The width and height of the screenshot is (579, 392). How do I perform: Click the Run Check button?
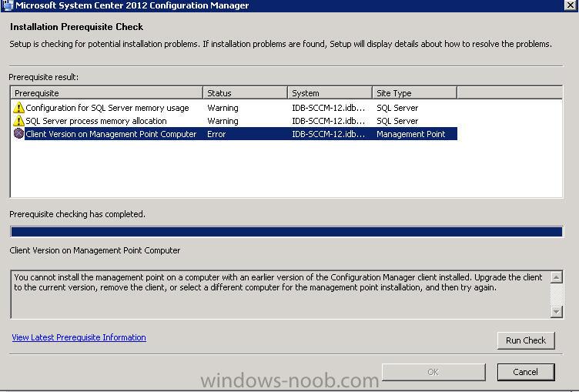click(x=526, y=340)
